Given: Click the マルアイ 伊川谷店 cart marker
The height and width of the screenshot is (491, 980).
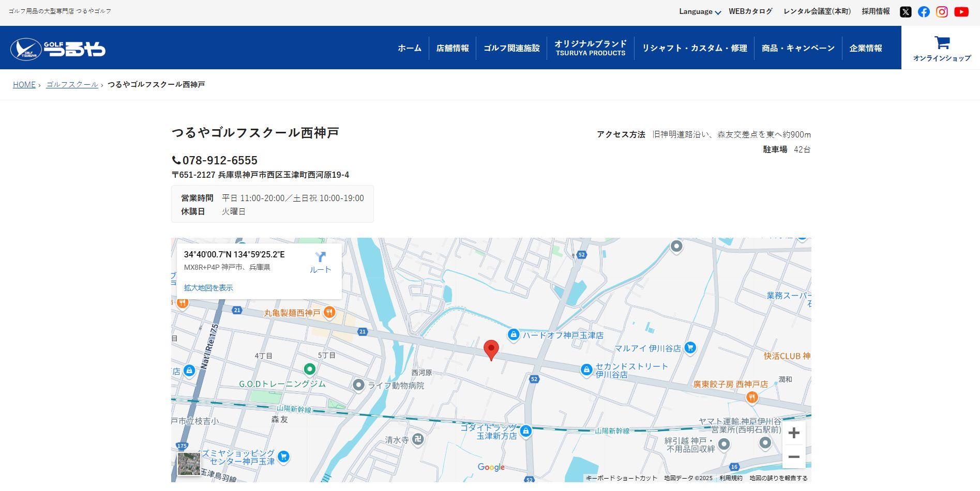Looking at the screenshot, I should point(690,348).
